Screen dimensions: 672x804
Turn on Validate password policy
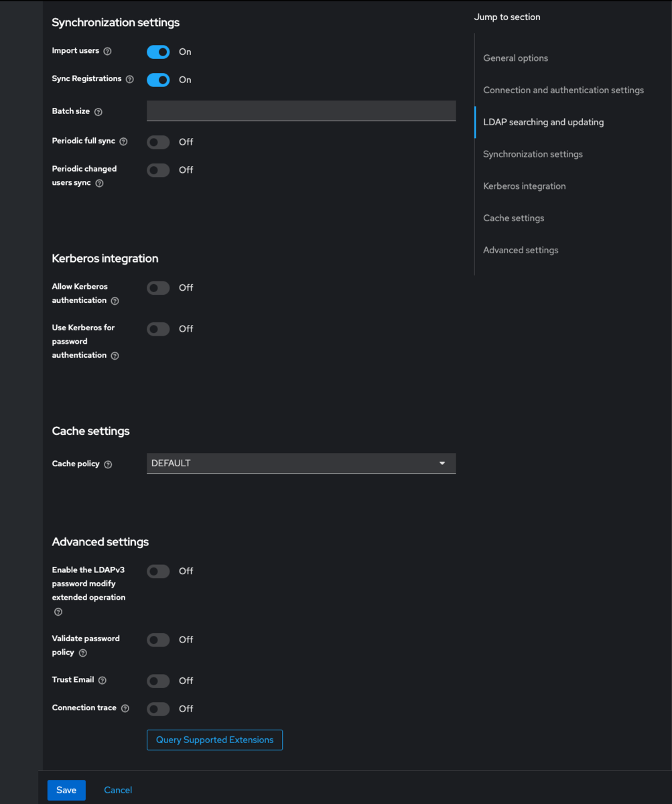[x=158, y=640]
